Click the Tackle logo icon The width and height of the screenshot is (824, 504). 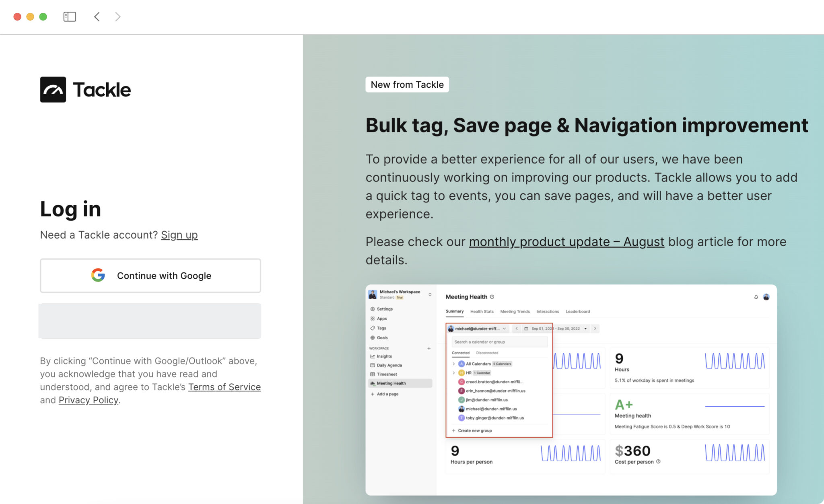point(53,89)
